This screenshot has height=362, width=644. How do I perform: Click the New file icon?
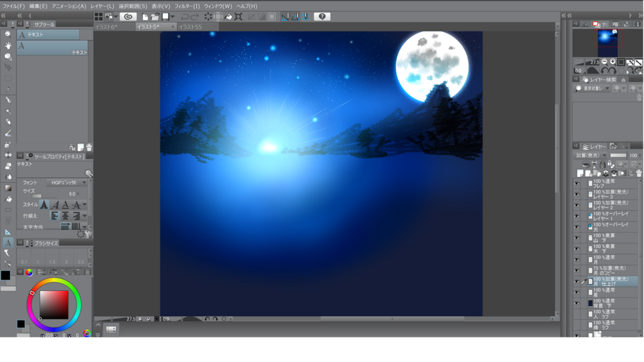(145, 17)
